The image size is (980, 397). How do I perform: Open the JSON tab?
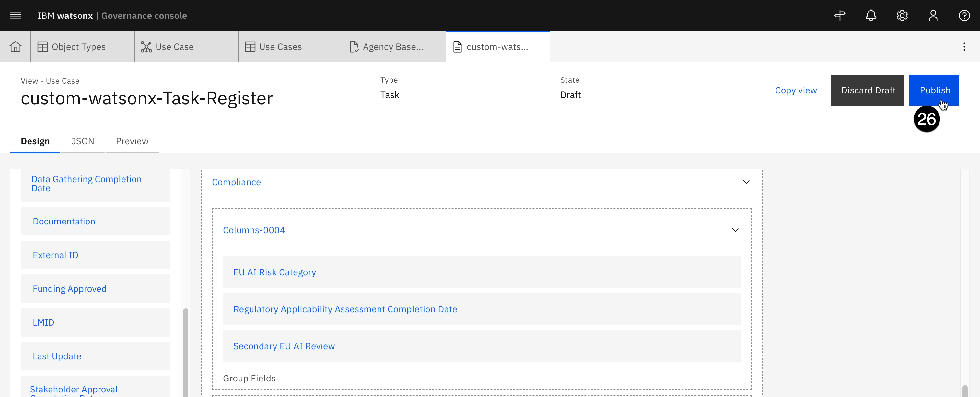(83, 141)
